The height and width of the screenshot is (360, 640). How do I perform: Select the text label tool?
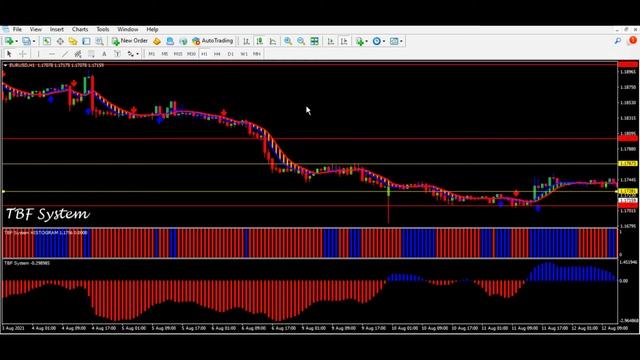(x=117, y=54)
